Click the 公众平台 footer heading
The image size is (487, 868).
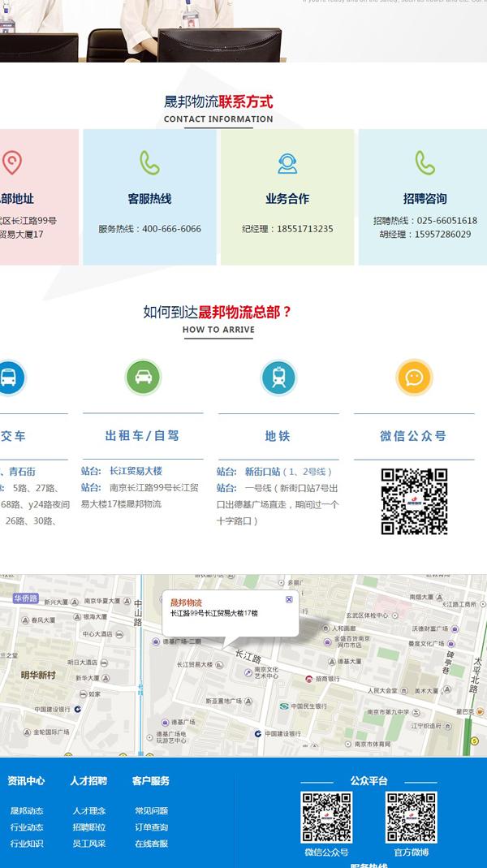point(368,780)
